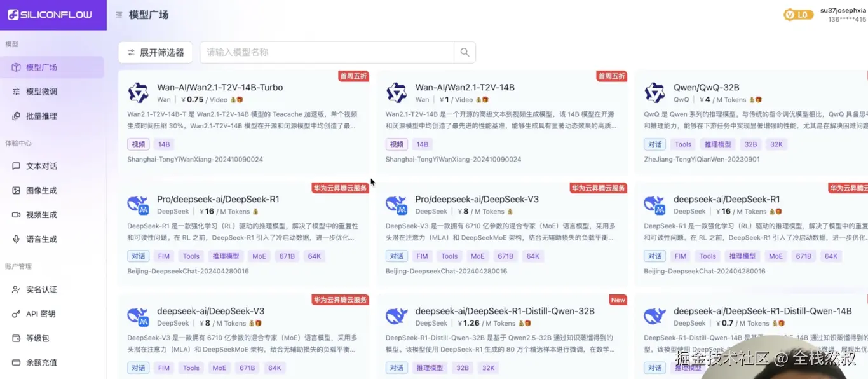Click MoE tag on Pro/deepseek-ai/DeepSeek-V3 card
The image size is (868, 379).
[x=477, y=256]
